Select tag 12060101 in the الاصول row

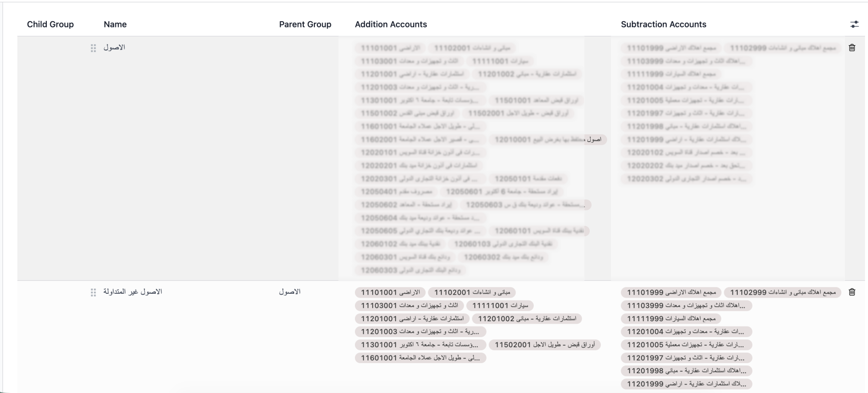pos(539,231)
